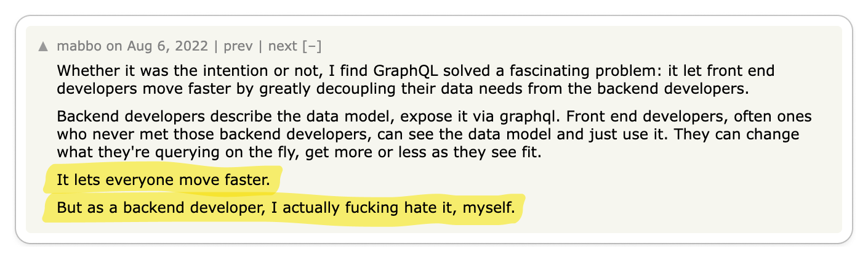Upvote mabbo's comment with the triangle arrow

(42, 46)
